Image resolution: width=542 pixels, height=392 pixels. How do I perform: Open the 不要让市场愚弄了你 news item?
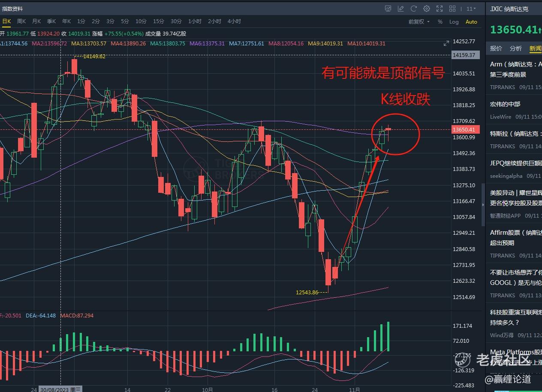tap(516, 284)
